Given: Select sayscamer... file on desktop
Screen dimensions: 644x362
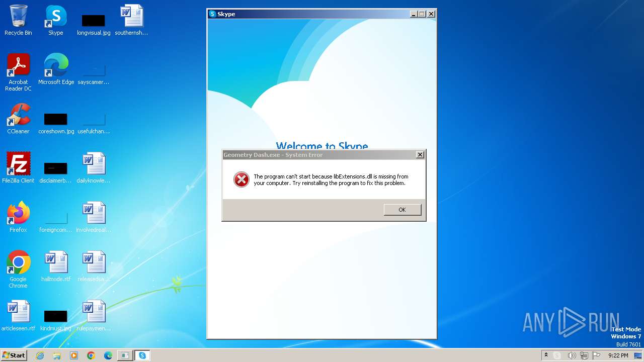Looking at the screenshot, I should tap(94, 73).
